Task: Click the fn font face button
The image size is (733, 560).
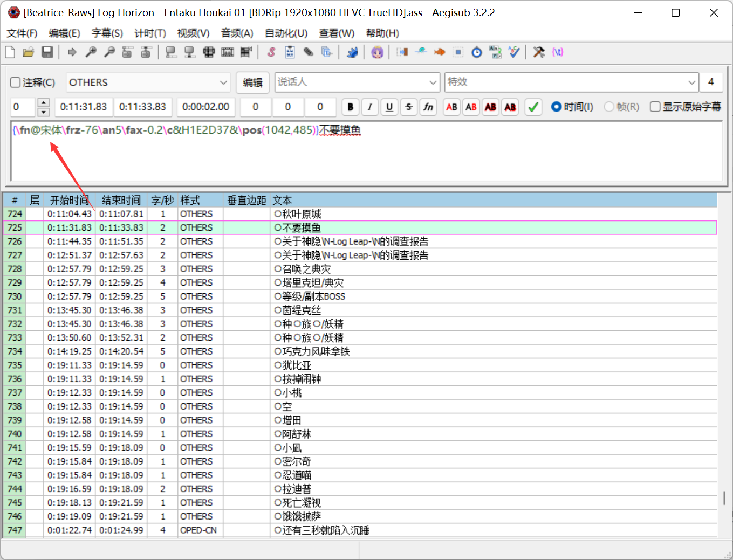Action: (428, 107)
